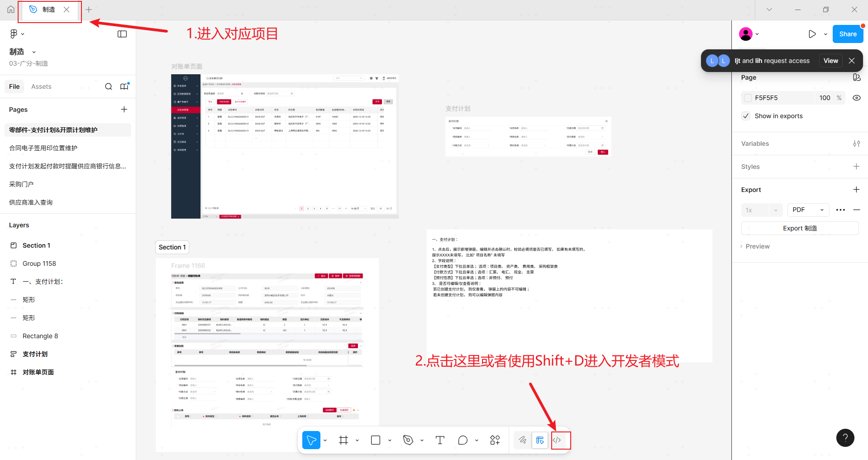The width and height of the screenshot is (868, 460).
Task: Open the 制造 file name dropdown
Action: [34, 52]
